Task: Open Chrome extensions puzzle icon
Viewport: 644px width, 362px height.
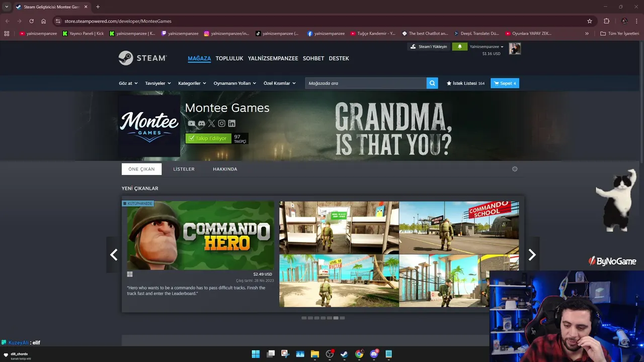Action: pos(606,21)
